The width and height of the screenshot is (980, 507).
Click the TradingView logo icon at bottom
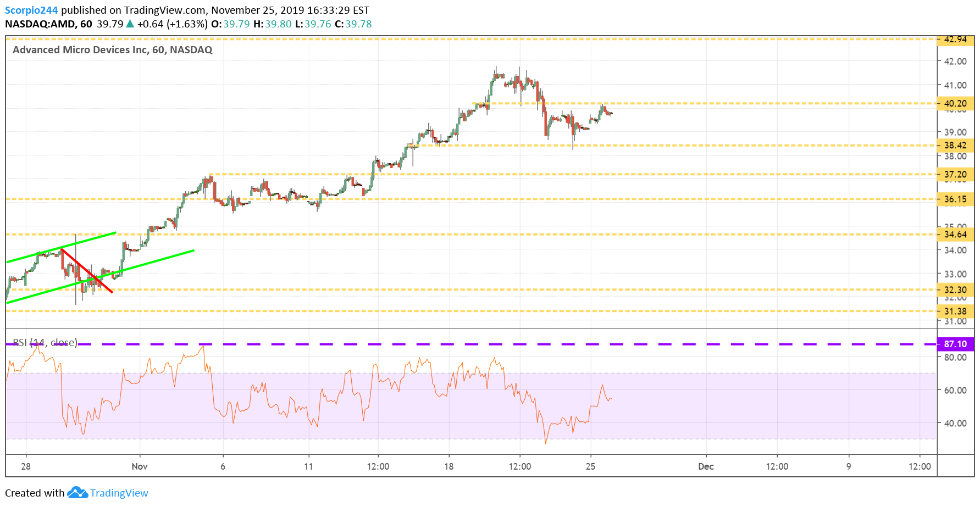[x=77, y=493]
